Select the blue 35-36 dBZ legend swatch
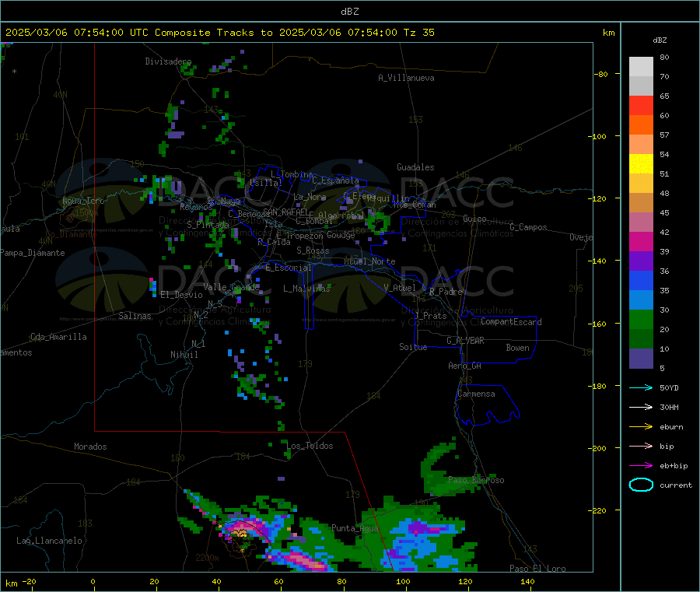 coord(641,280)
